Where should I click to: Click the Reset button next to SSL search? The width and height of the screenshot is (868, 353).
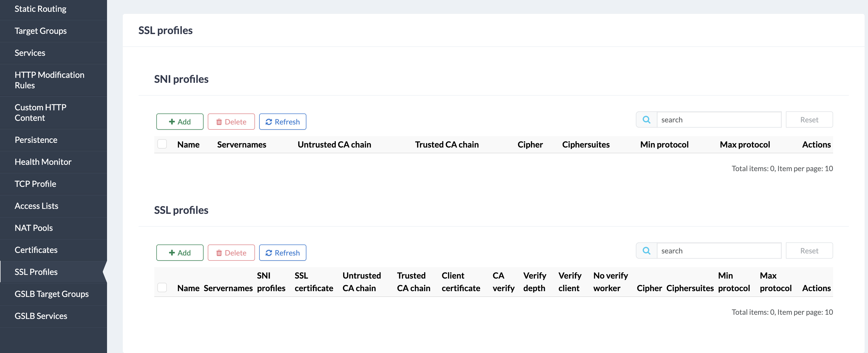coord(809,251)
